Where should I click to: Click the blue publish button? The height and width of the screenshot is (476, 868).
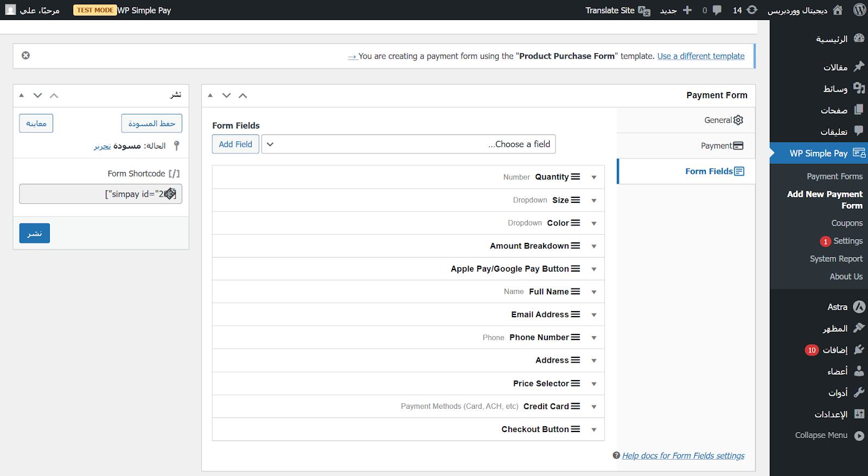(x=35, y=233)
